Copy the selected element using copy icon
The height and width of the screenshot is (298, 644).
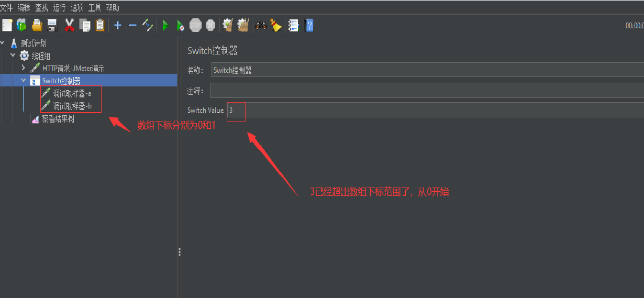pos(85,25)
